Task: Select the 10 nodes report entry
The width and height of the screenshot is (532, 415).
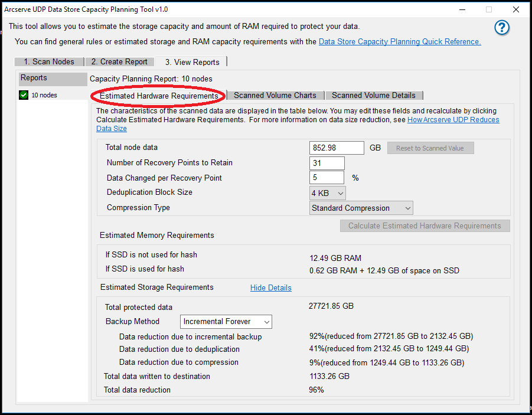Action: pyautogui.click(x=44, y=95)
